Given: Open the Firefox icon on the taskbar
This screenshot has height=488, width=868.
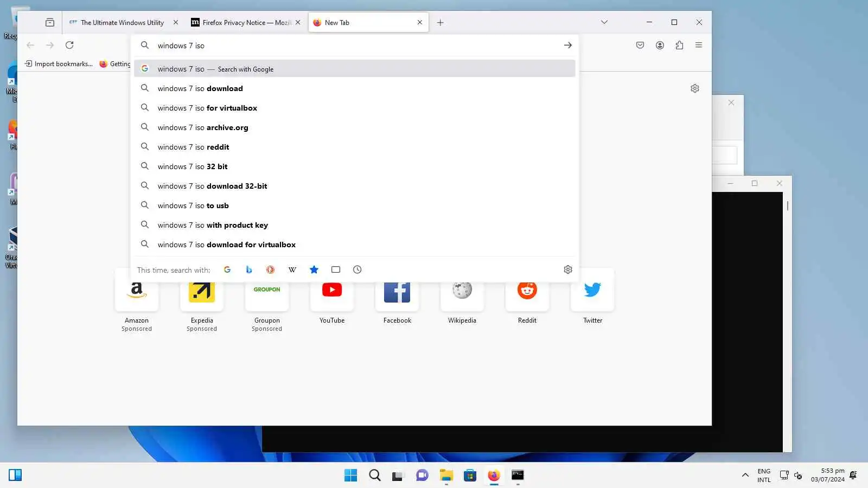Looking at the screenshot, I should point(494,476).
